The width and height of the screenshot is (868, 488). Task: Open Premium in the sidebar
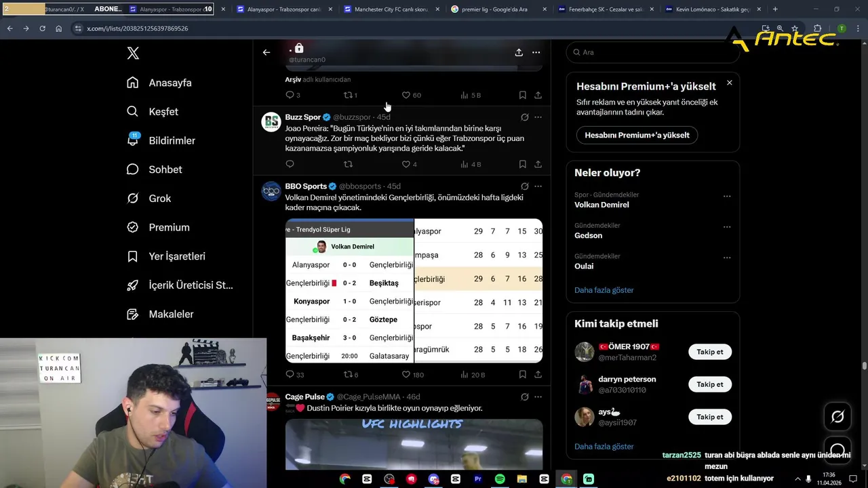tap(158, 228)
